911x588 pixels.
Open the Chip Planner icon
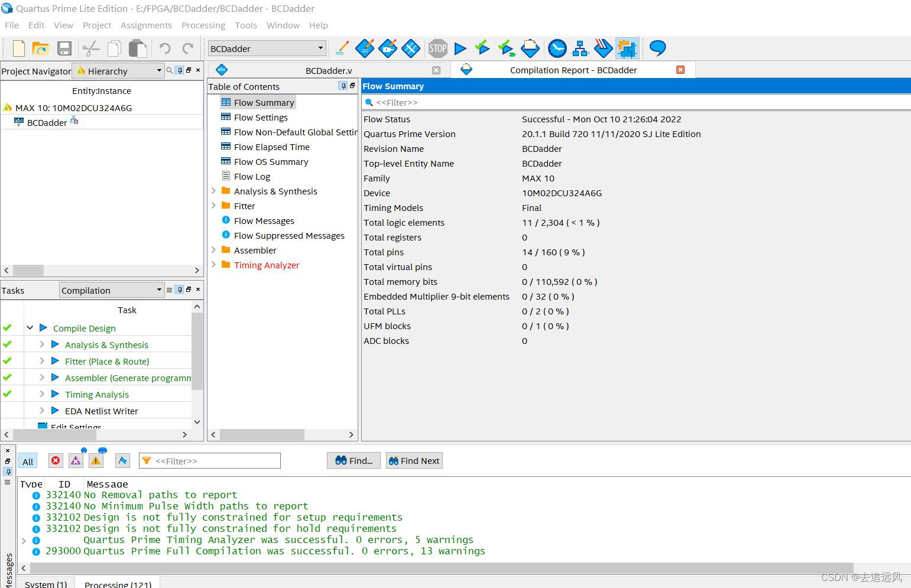tap(627, 48)
